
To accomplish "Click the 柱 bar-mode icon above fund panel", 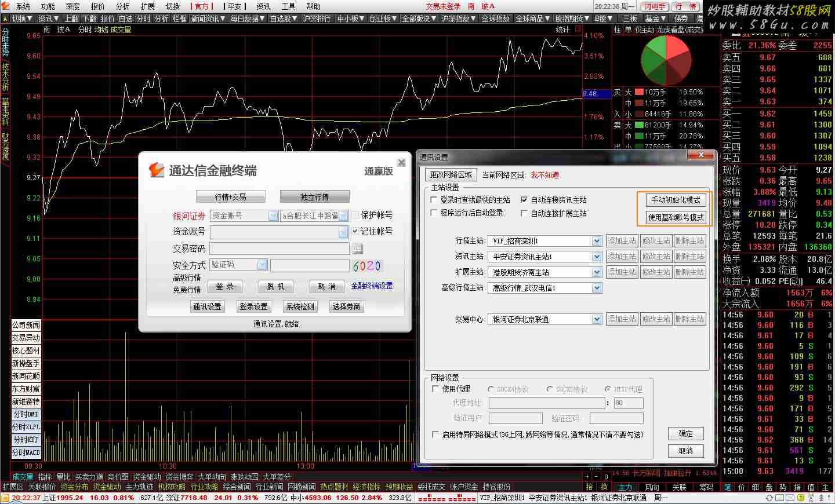I will [617, 30].
